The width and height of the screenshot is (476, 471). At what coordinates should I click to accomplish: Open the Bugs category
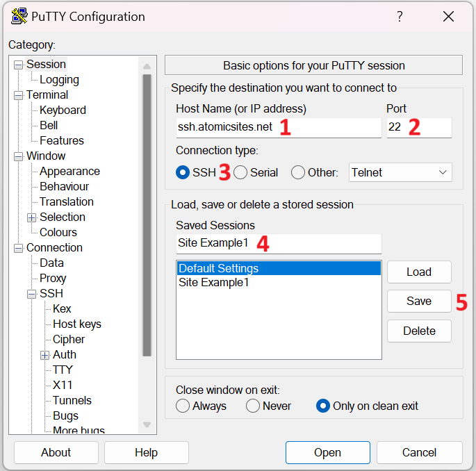pos(65,415)
